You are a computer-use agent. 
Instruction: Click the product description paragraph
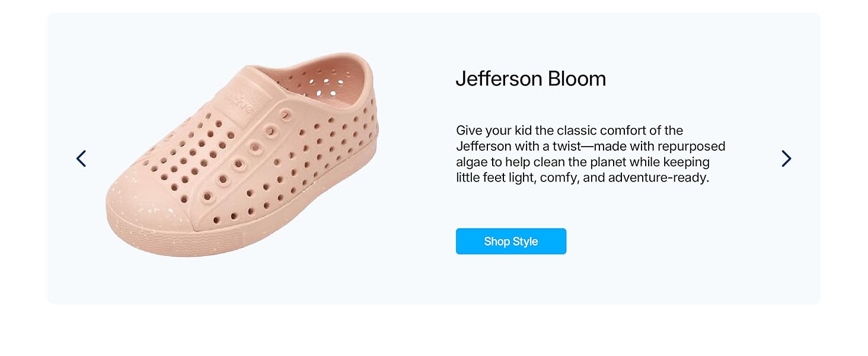pos(591,154)
